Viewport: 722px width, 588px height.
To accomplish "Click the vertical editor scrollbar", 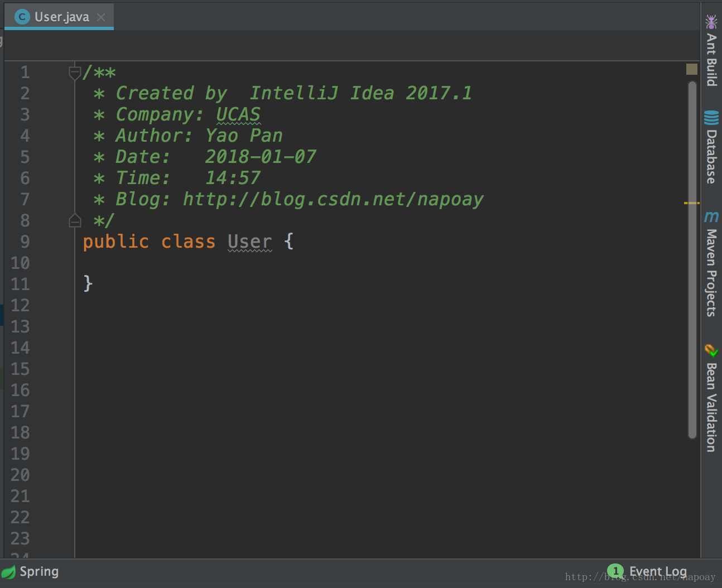I will coord(692,260).
